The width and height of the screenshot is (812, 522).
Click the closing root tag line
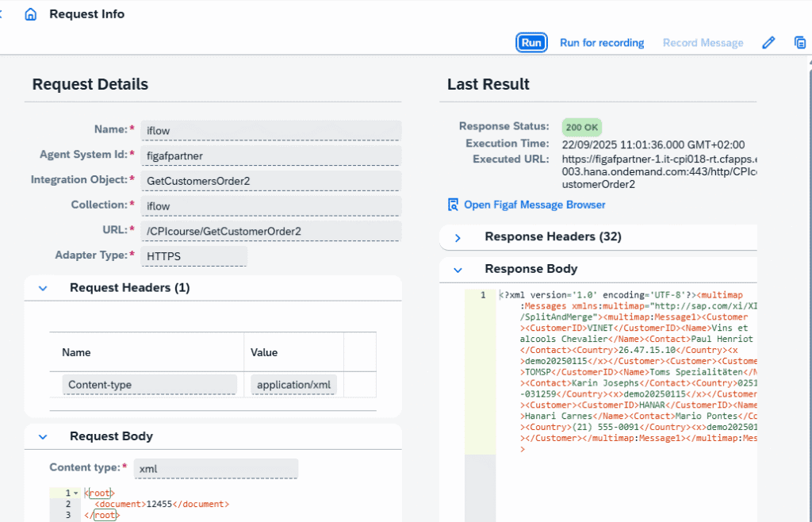coord(102,515)
